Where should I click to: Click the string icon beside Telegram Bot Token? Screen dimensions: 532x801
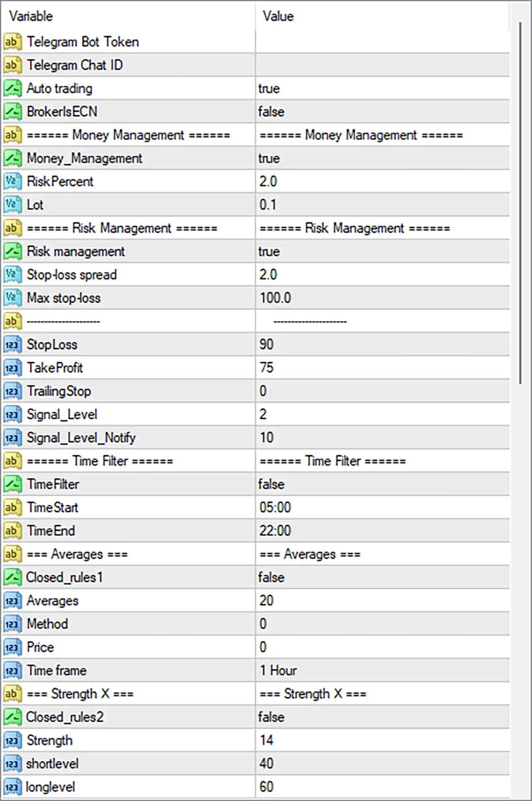(x=12, y=42)
